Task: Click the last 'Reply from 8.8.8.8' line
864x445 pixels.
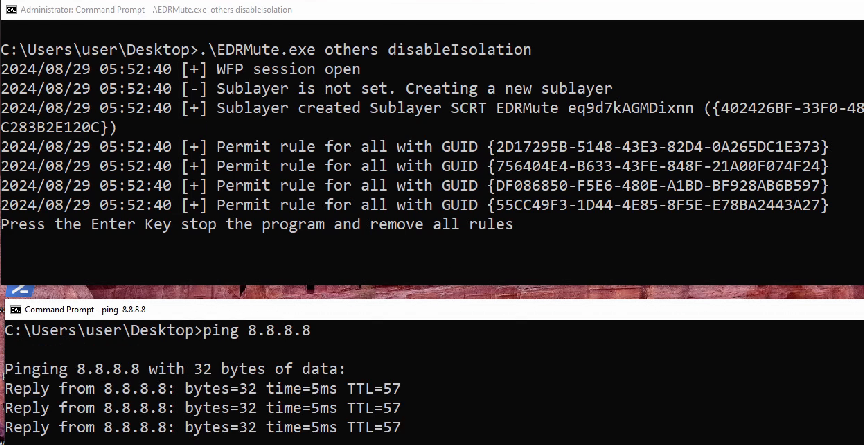Action: pos(202,427)
